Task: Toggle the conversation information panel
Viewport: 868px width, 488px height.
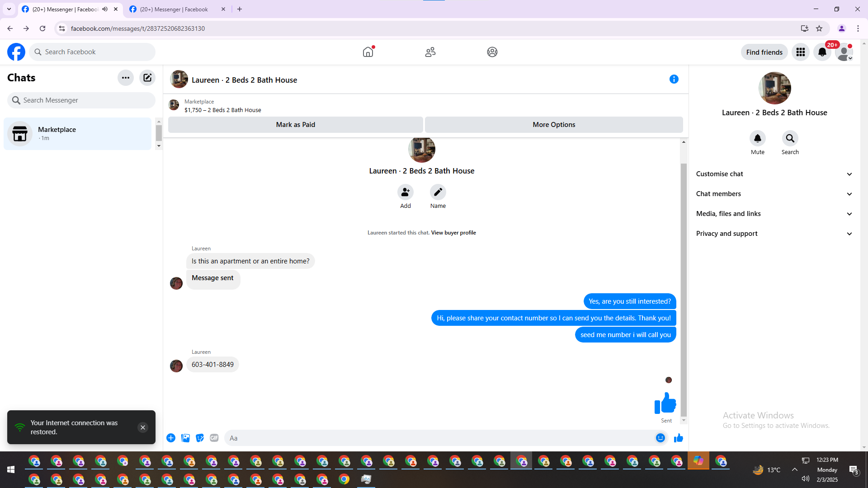Action: [x=674, y=79]
